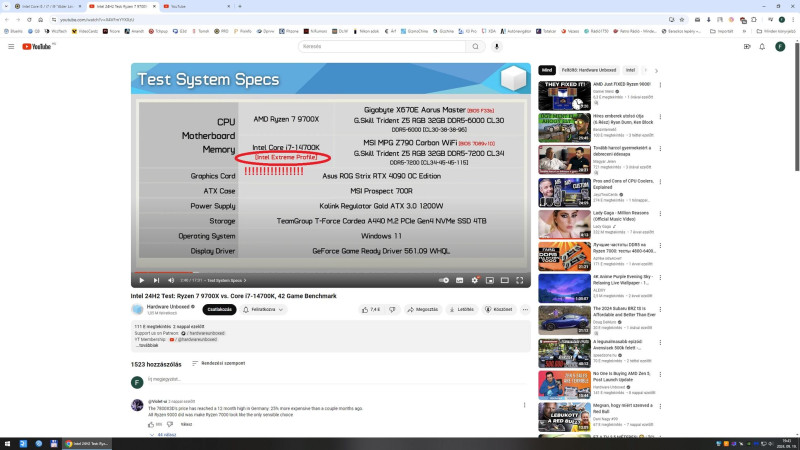Toggle subtitles button in the player
This screenshot has width=800, height=450.
tap(460, 280)
